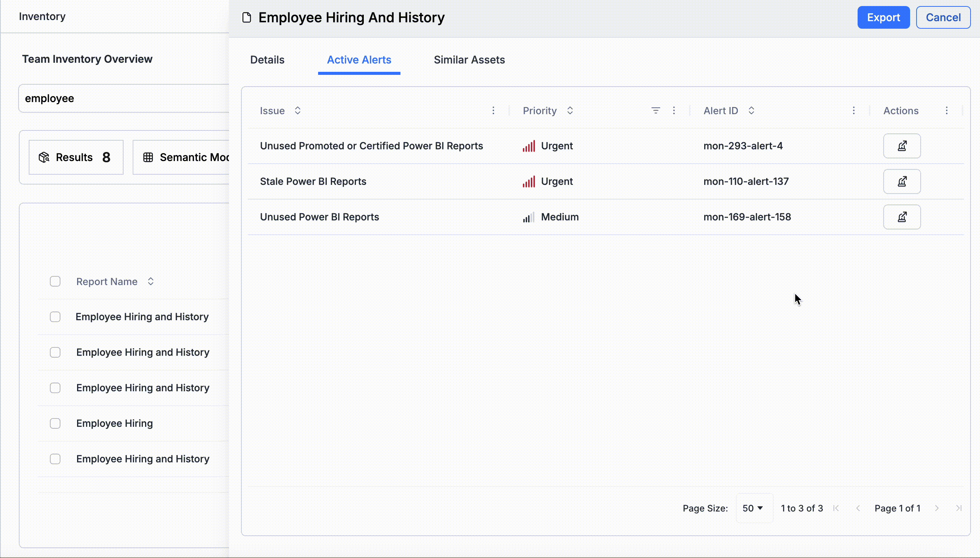Select the Results 8 filter card
The image size is (980, 558).
coord(76,158)
